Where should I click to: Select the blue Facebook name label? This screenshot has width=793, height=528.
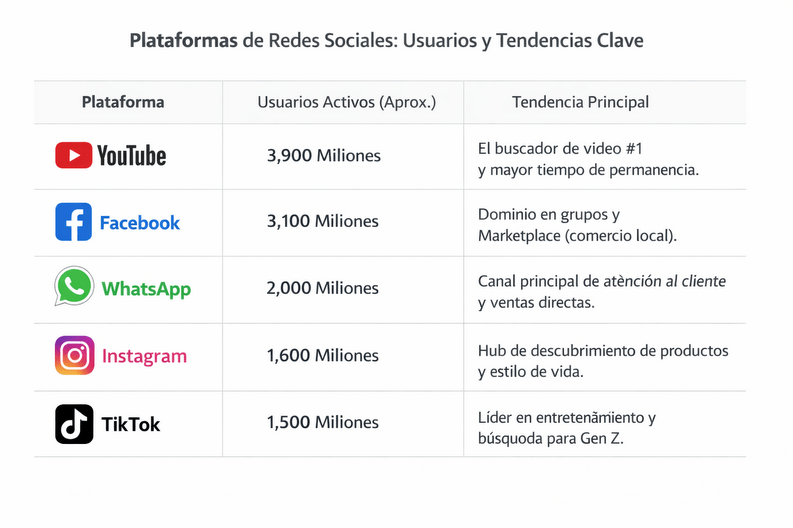point(139,223)
